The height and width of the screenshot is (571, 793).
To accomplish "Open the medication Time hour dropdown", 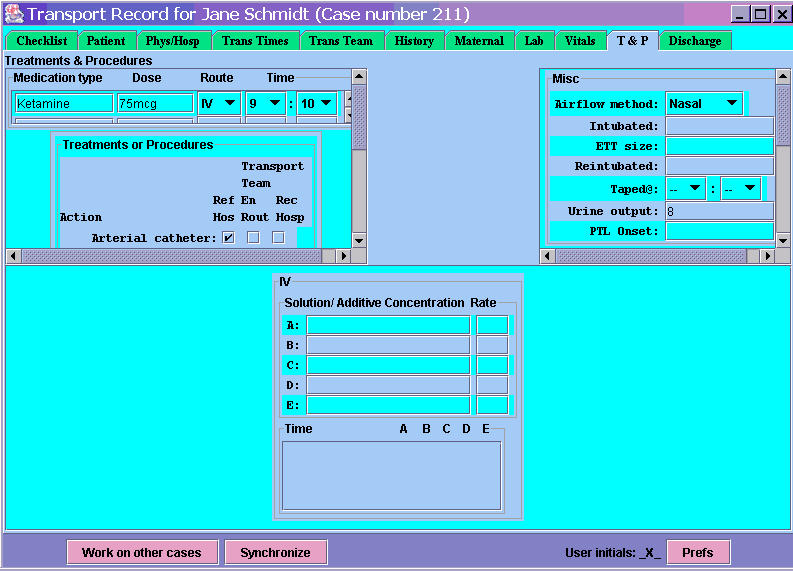I will click(x=266, y=103).
